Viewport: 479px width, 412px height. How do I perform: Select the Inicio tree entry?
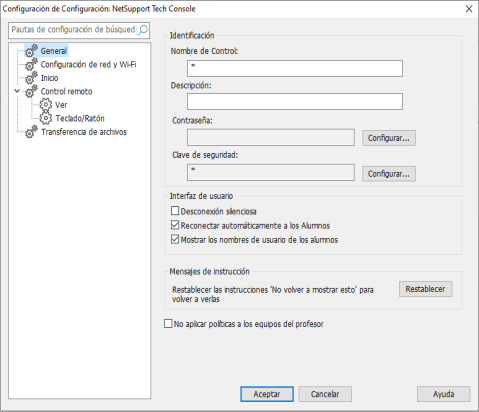(49, 78)
